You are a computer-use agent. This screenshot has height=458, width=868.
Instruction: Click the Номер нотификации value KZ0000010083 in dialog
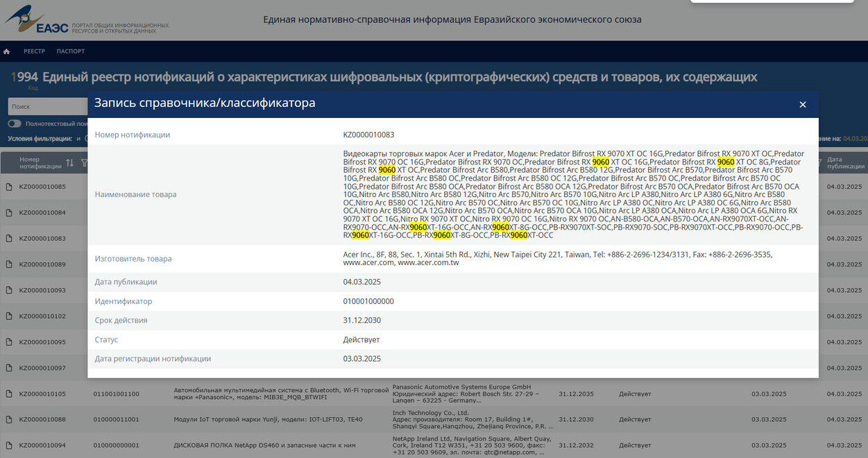pyautogui.click(x=368, y=135)
